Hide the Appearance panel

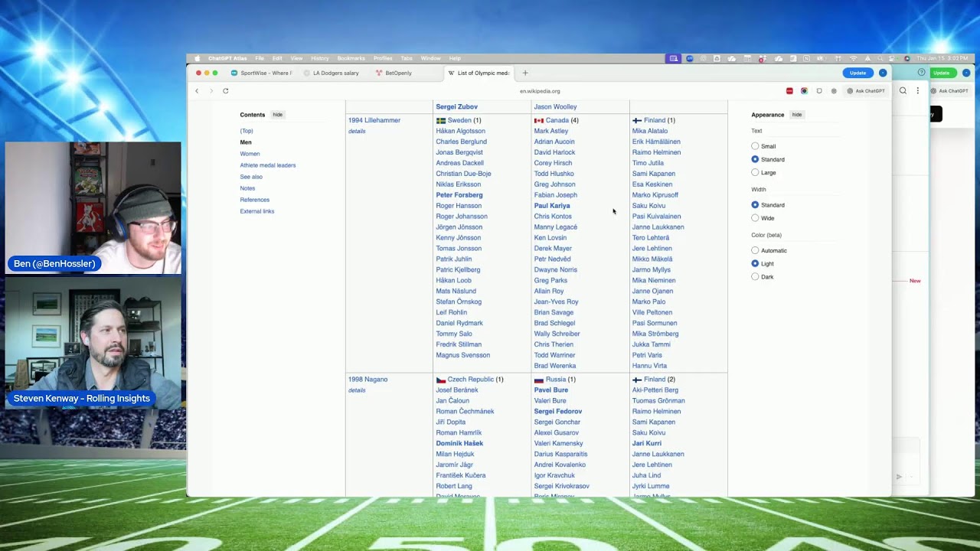(797, 115)
